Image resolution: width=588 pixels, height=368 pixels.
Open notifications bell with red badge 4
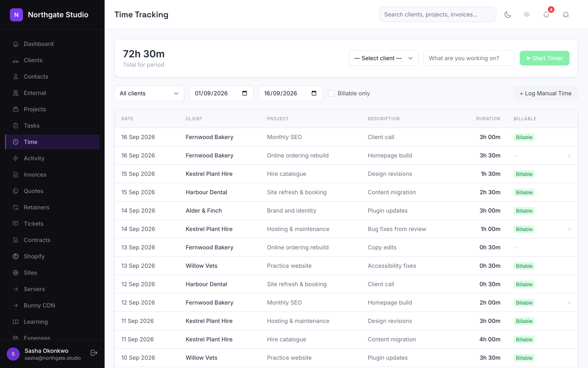pyautogui.click(x=546, y=15)
